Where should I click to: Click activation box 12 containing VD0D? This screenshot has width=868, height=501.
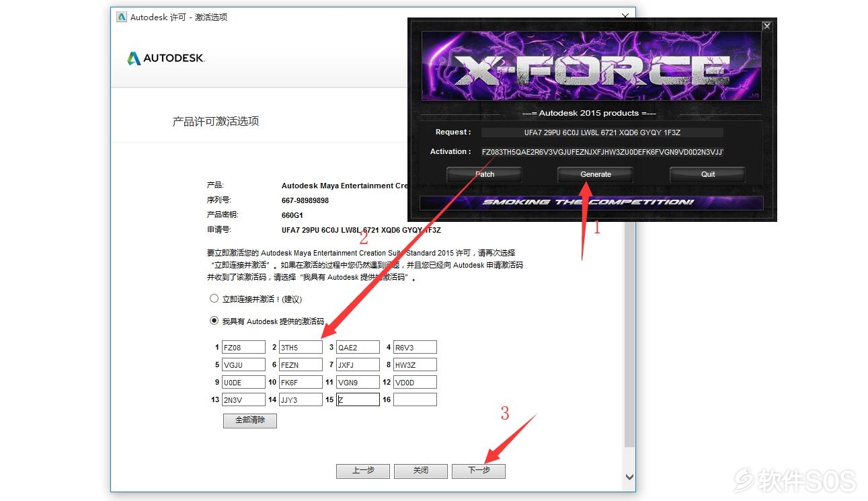[415, 383]
